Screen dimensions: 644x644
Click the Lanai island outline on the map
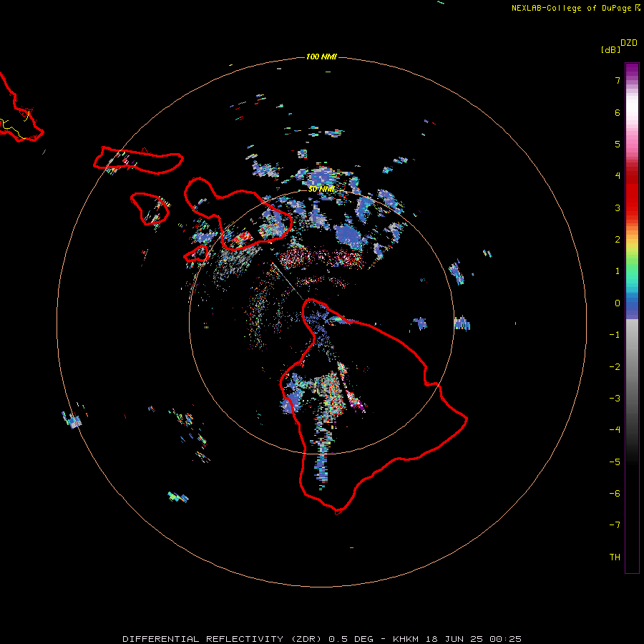150,209
